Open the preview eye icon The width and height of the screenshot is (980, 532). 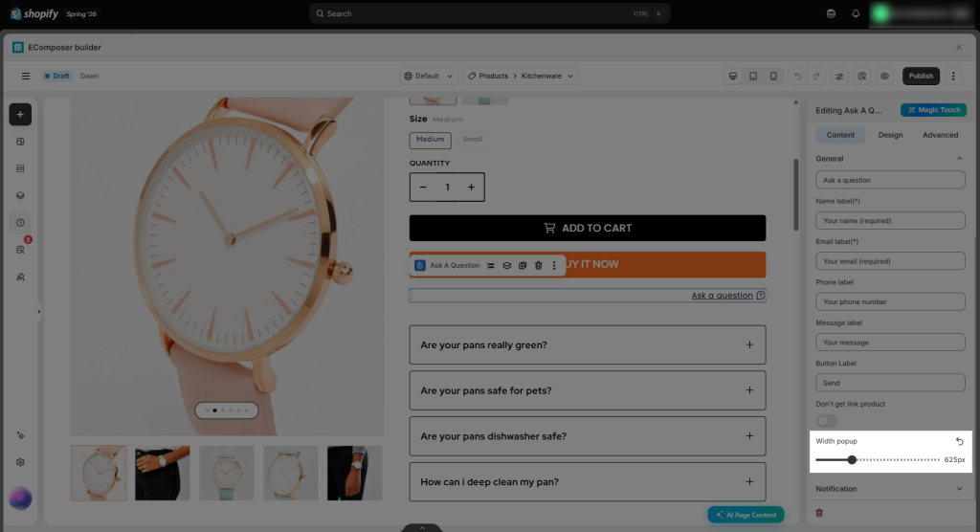(884, 77)
